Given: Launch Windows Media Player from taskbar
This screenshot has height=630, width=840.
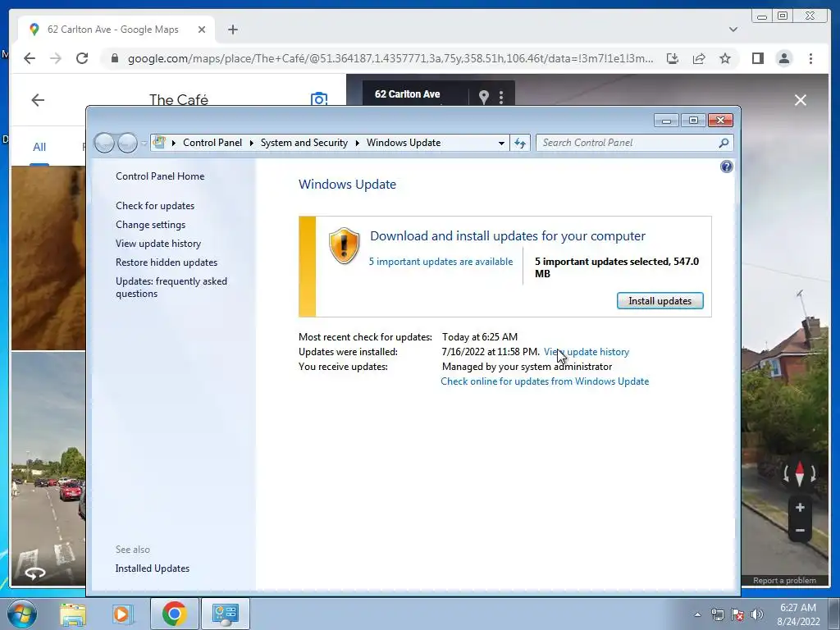Looking at the screenshot, I should tap(123, 614).
